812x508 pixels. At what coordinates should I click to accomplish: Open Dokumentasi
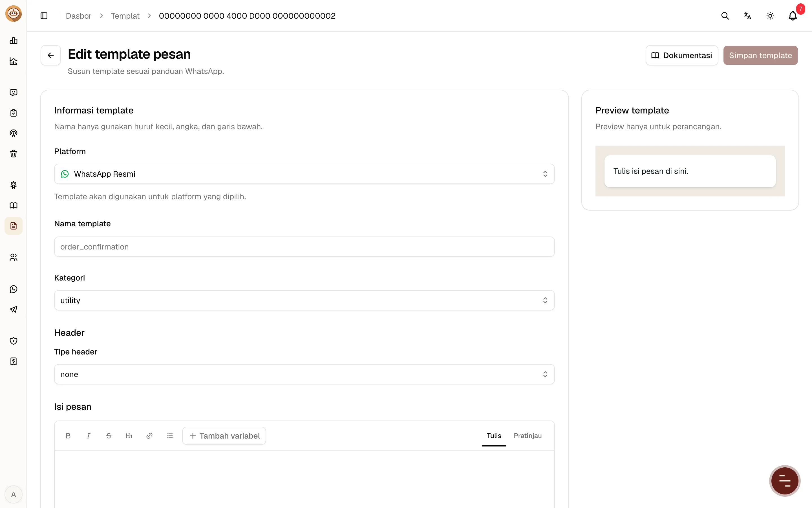(x=681, y=55)
